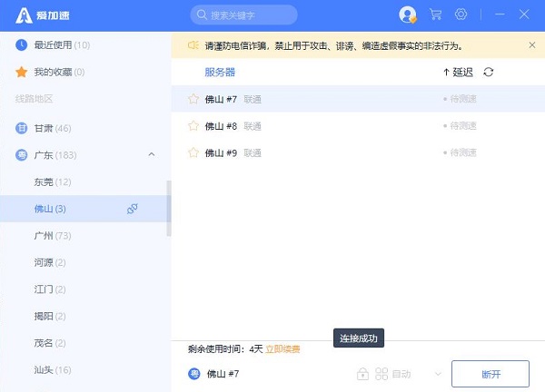545x392 pixels.
Task: Click the sidebar vertical scrollbar
Action: [168, 209]
